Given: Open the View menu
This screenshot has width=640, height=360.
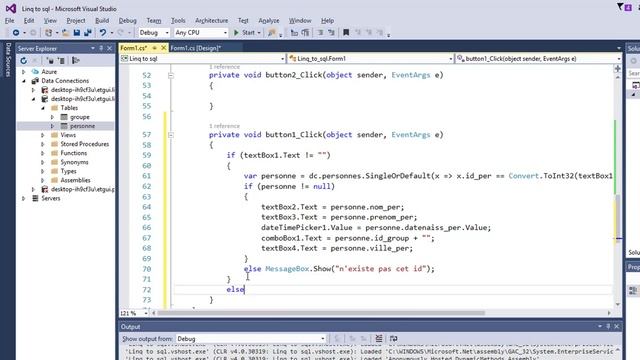Looking at the screenshot, I should point(50,20).
